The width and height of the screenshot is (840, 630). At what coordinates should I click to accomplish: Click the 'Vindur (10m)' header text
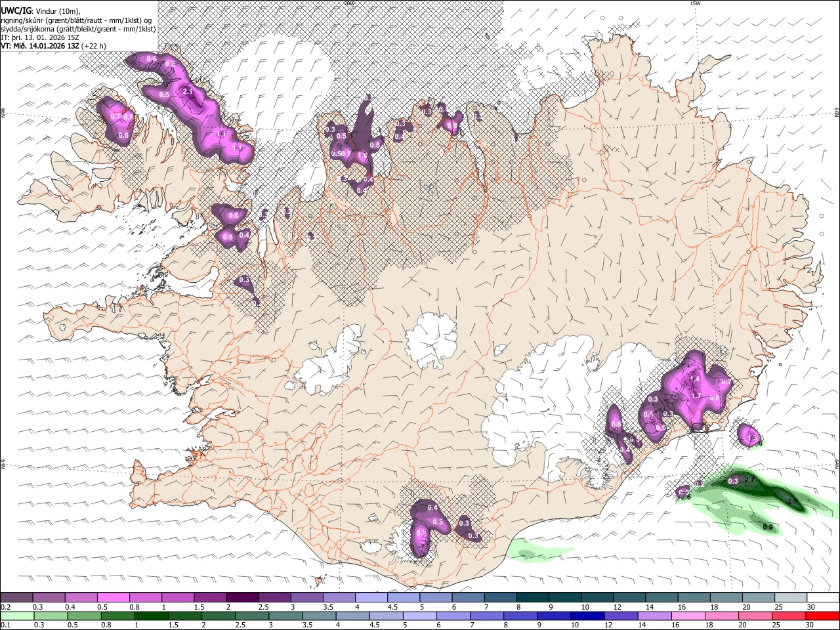[x=58, y=11]
